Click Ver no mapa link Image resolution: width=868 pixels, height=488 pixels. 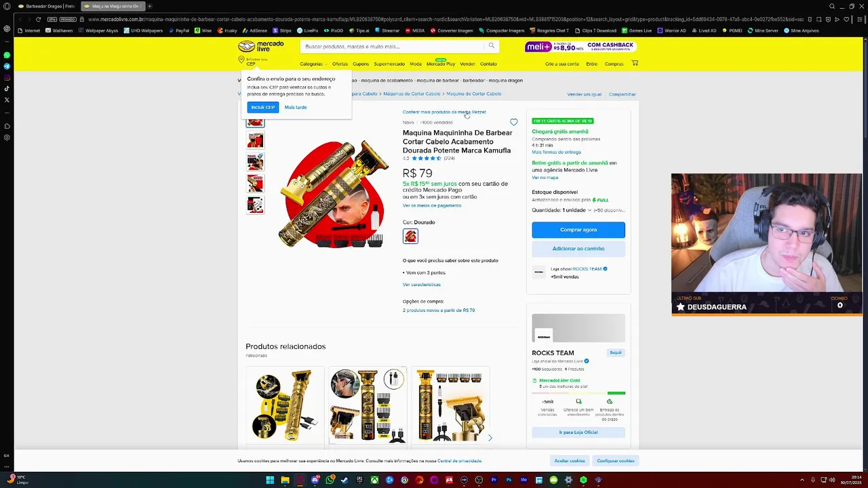tap(545, 178)
